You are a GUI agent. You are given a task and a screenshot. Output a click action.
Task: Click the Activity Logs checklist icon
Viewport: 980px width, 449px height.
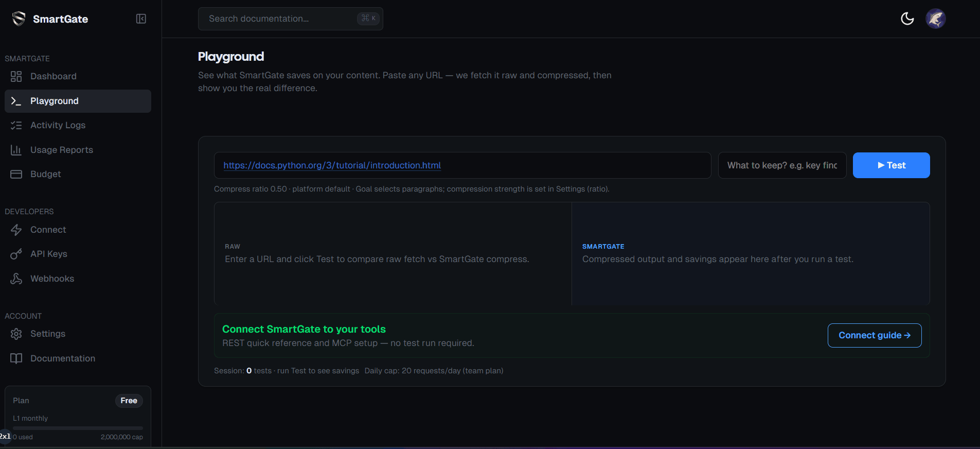[16, 125]
